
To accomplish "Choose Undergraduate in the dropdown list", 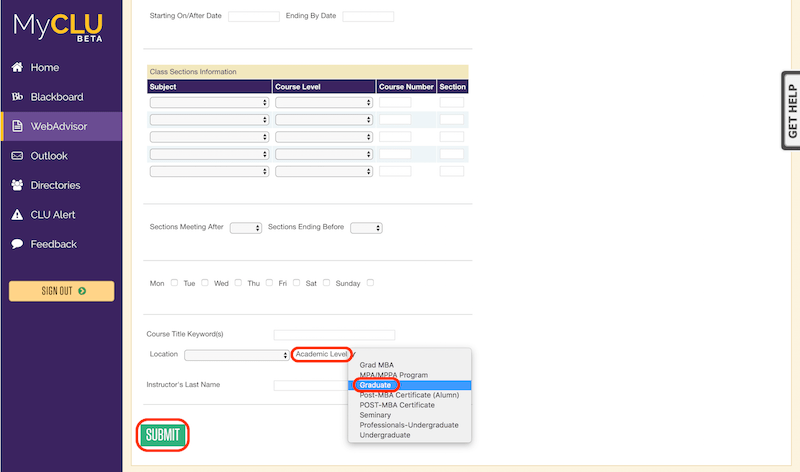I will tap(385, 435).
